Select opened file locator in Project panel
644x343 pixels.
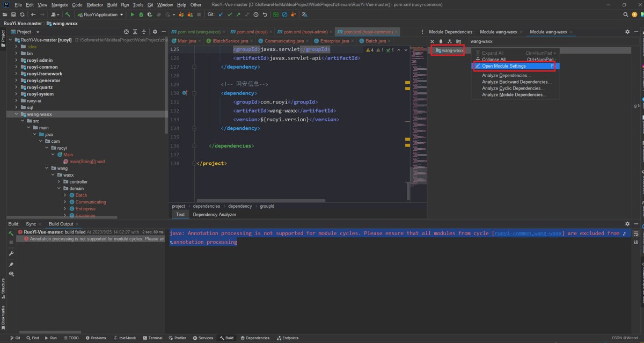(x=126, y=32)
